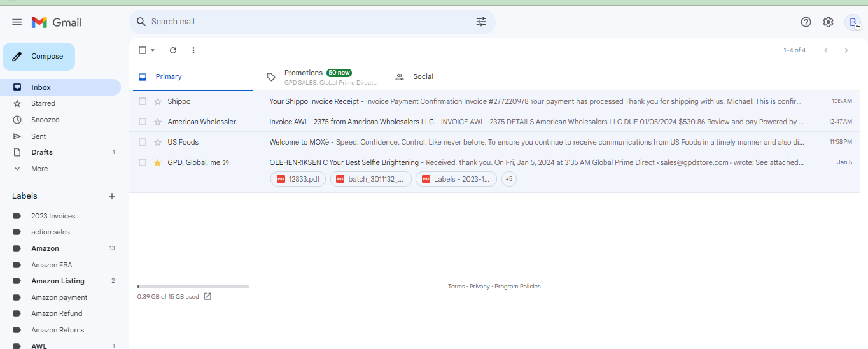Click in the Search mail field
The width and height of the screenshot is (868, 349).
click(312, 22)
